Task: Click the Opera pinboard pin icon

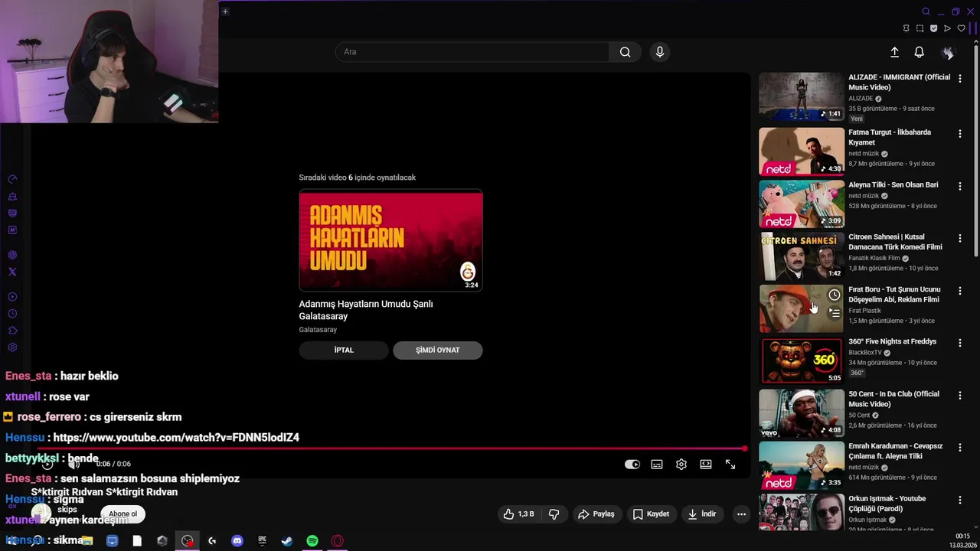Action: [x=906, y=28]
